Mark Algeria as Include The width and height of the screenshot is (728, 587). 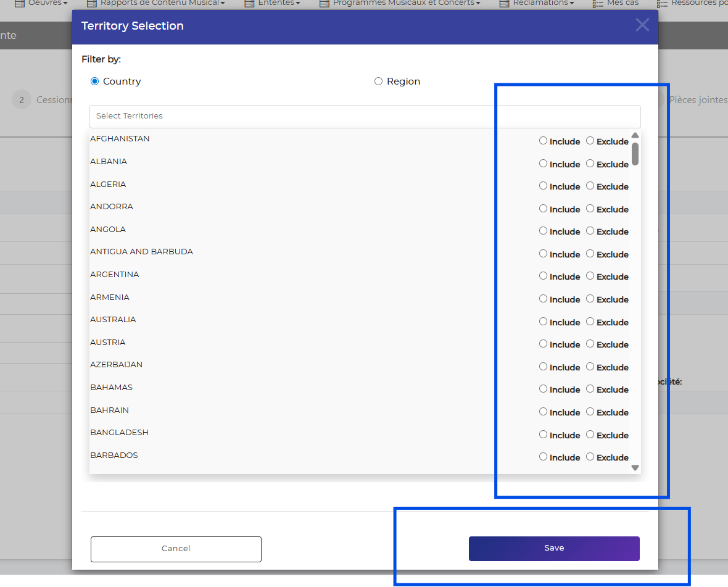(x=543, y=186)
